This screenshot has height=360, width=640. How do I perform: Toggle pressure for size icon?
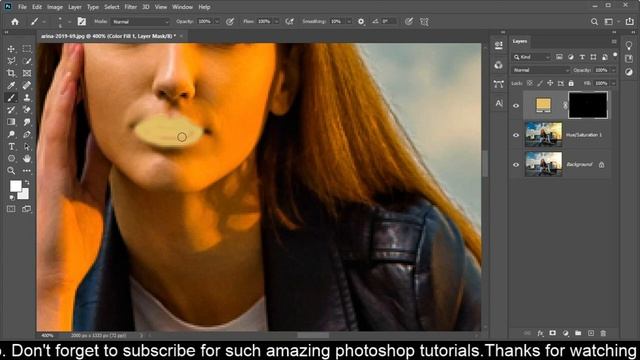pyautogui.click(x=409, y=22)
